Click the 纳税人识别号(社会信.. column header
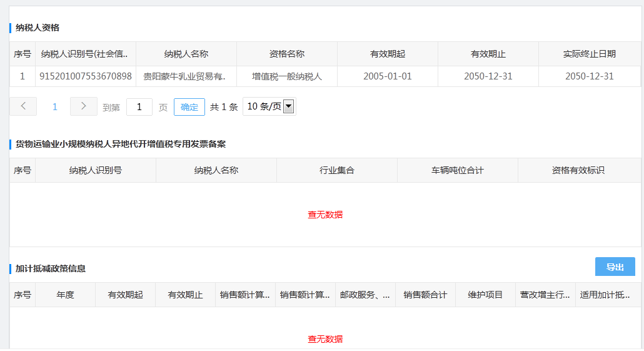The width and height of the screenshot is (644, 351). 86,54
